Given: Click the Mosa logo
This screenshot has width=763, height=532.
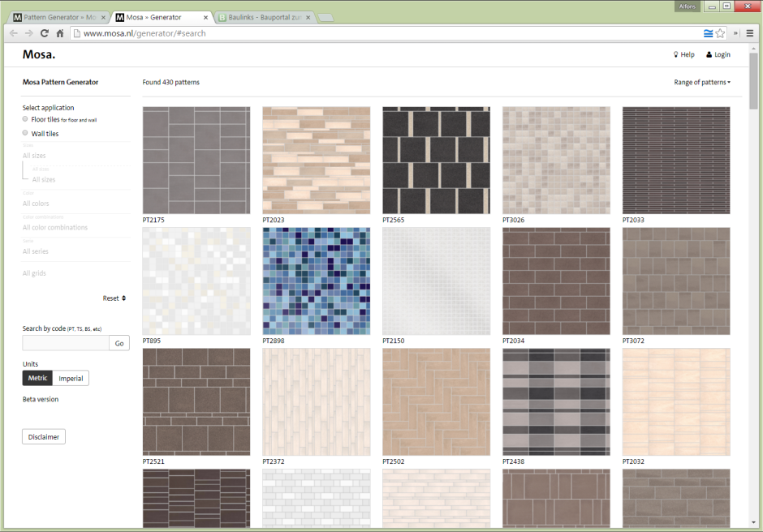Looking at the screenshot, I should point(39,54).
